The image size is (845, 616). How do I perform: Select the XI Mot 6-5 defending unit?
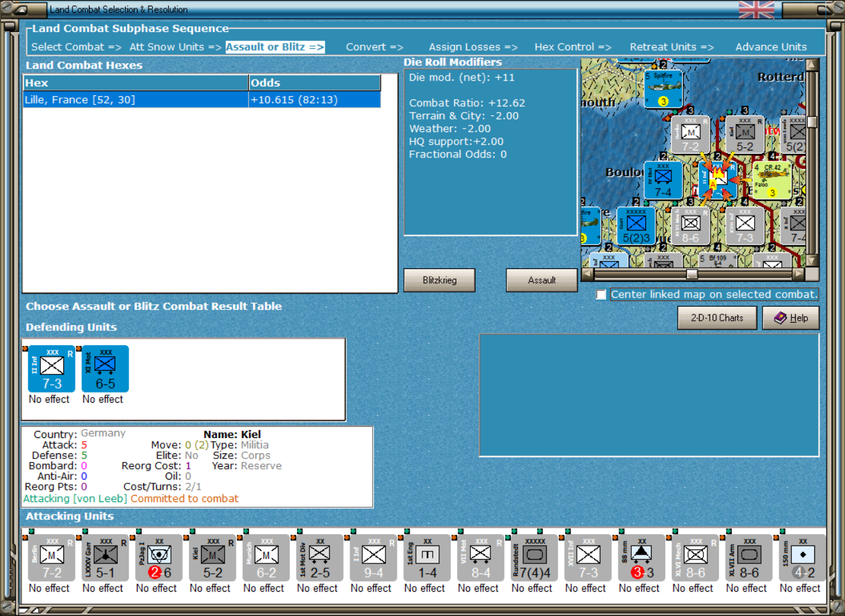105,369
